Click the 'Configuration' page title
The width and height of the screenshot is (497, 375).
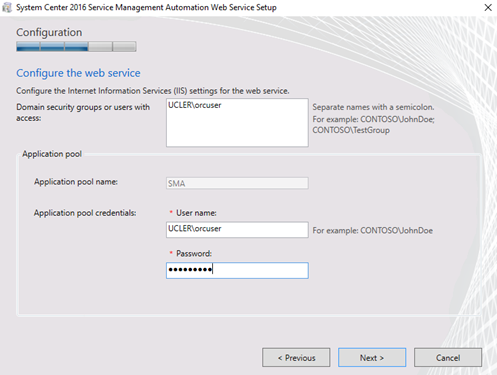pos(49,32)
